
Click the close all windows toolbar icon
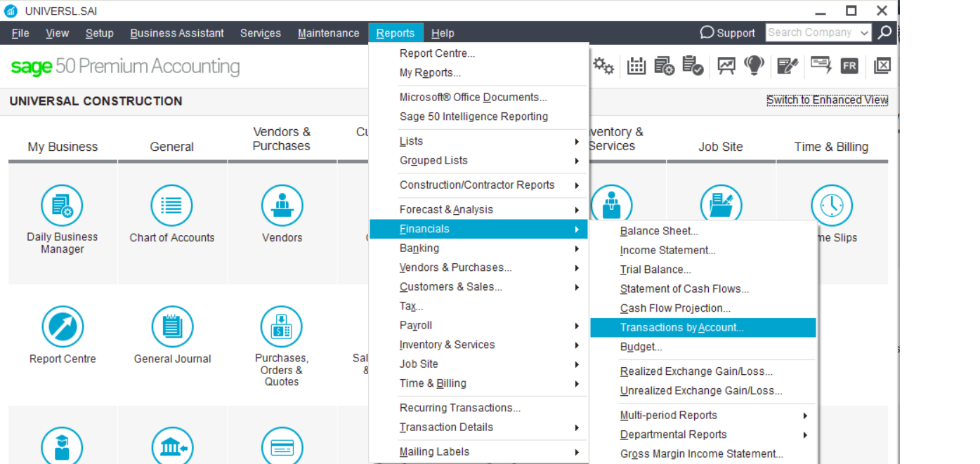882,66
